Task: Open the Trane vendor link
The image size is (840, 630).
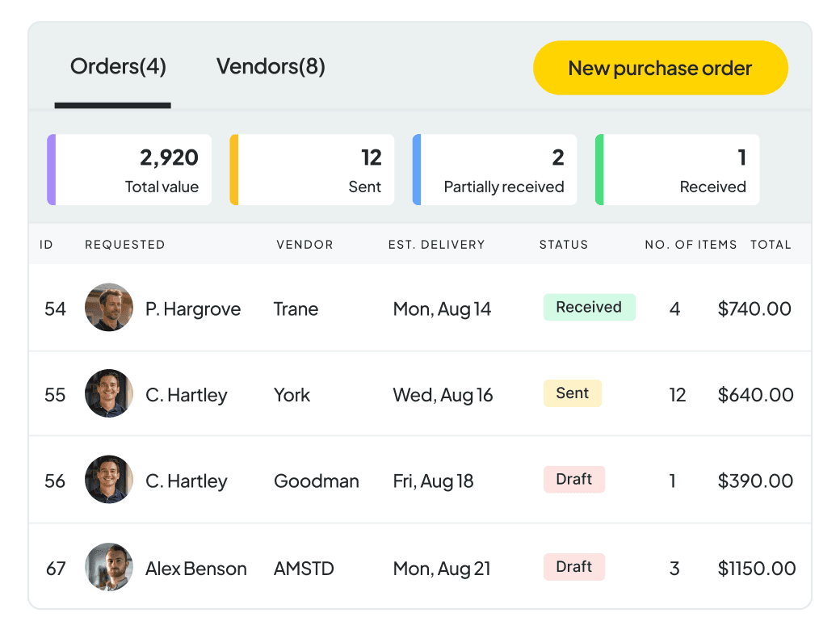Action: pyautogui.click(x=296, y=309)
